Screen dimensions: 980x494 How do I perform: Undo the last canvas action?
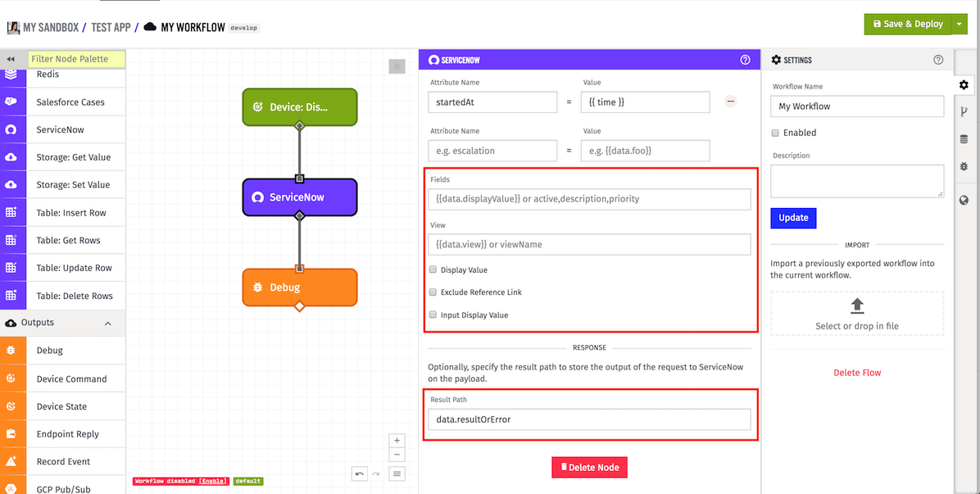coord(360,474)
